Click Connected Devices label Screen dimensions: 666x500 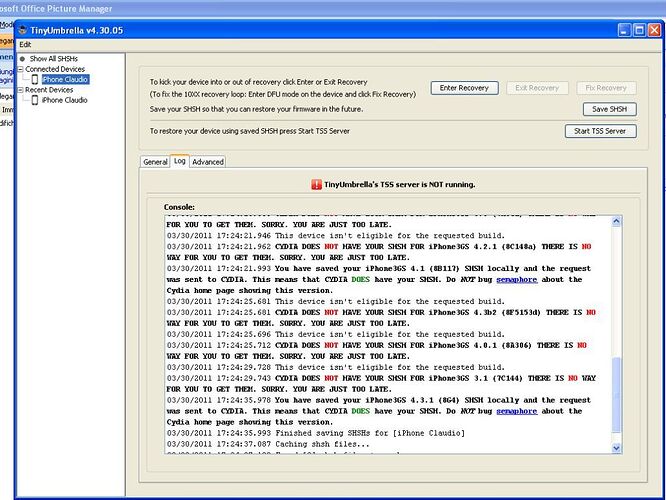[x=55, y=69]
